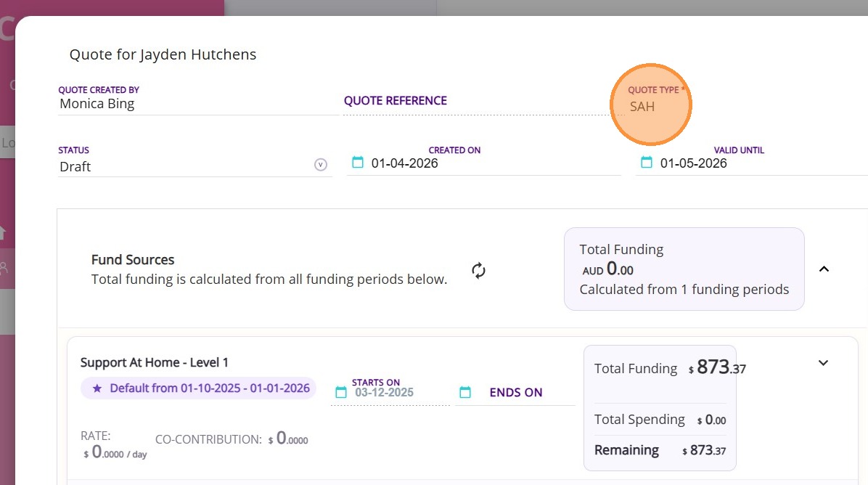Open the Valid Until calendar icon
868x485 pixels.
646,163
